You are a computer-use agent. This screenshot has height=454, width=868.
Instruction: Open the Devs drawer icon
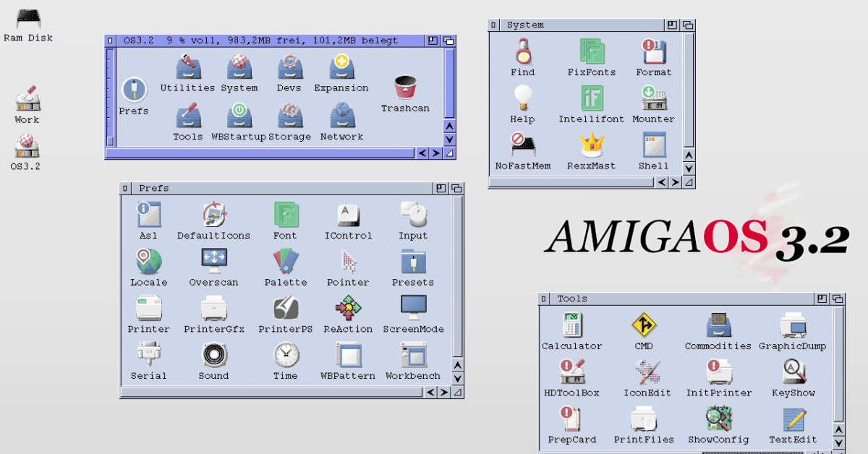(x=289, y=67)
